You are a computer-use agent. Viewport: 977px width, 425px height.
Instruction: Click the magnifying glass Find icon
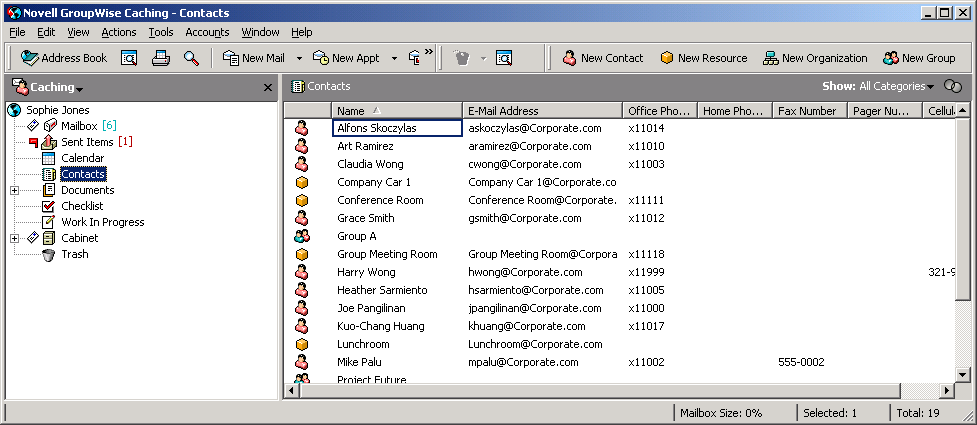click(x=191, y=58)
